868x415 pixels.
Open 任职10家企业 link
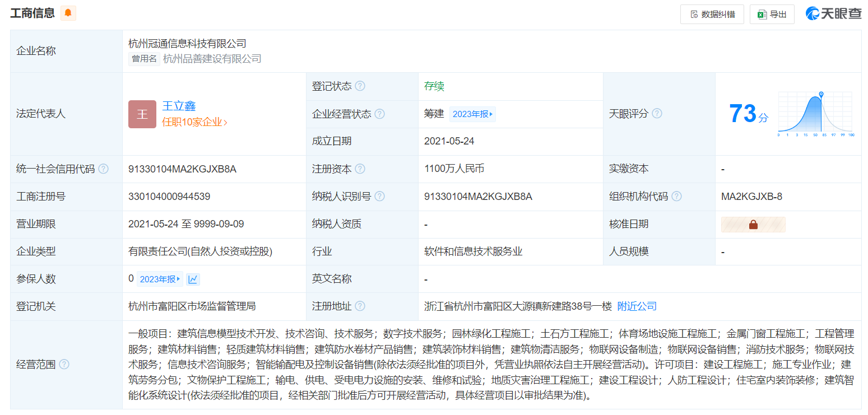pyautogui.click(x=194, y=122)
